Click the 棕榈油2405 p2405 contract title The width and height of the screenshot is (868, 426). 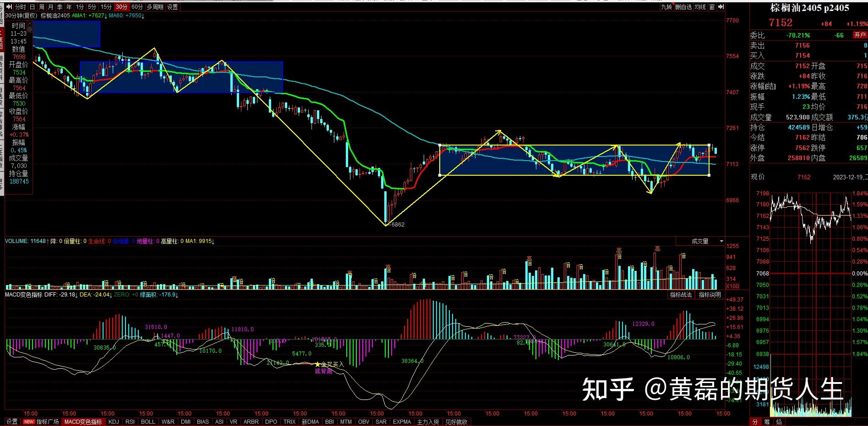[x=809, y=8]
